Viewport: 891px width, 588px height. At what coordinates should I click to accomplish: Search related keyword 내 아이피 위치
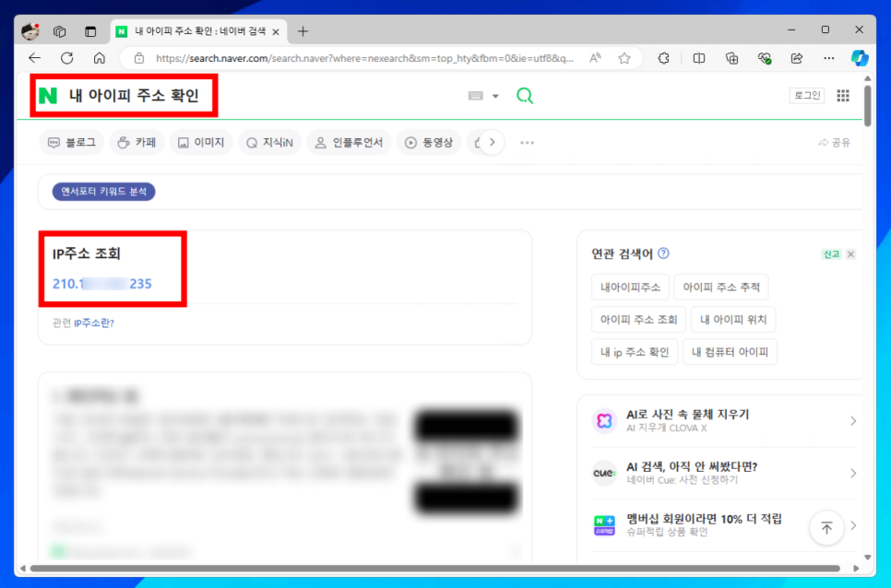pyautogui.click(x=733, y=320)
